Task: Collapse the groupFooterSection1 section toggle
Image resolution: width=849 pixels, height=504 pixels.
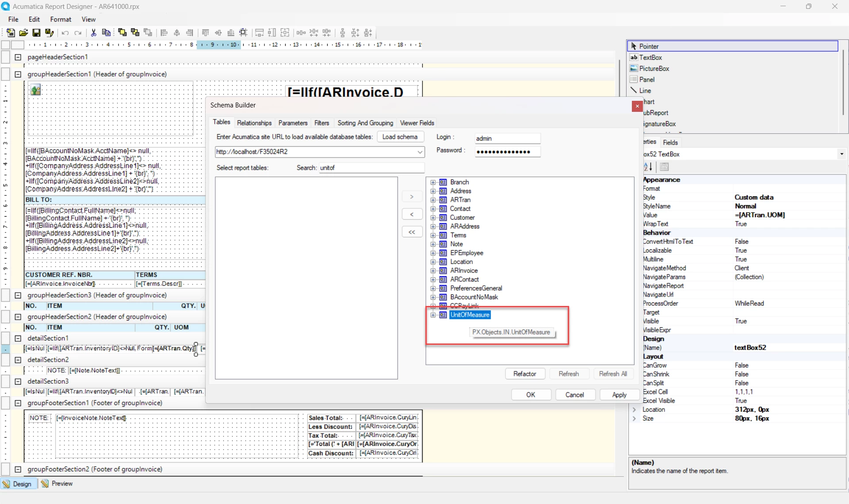Action: 18,403
